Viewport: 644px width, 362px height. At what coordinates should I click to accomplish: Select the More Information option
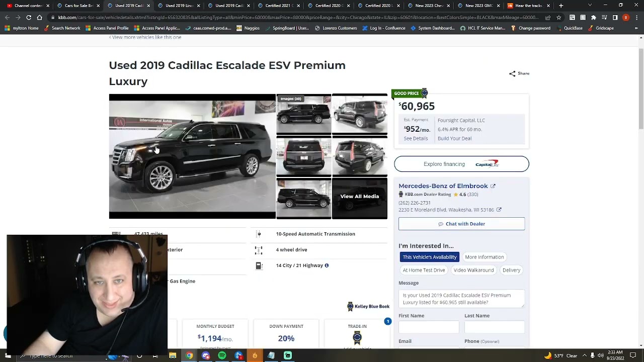(484, 257)
